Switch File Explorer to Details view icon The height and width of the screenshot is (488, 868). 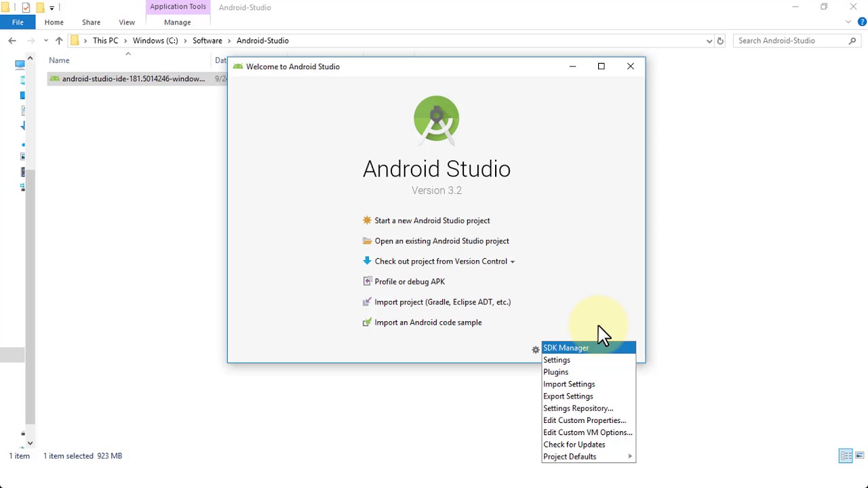(x=846, y=455)
